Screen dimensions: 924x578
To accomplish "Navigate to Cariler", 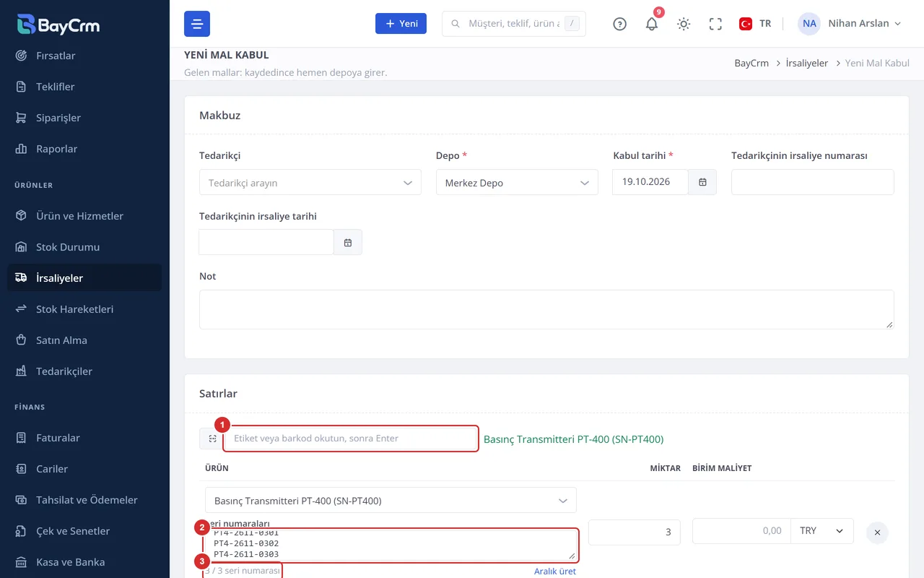I will pos(84,469).
